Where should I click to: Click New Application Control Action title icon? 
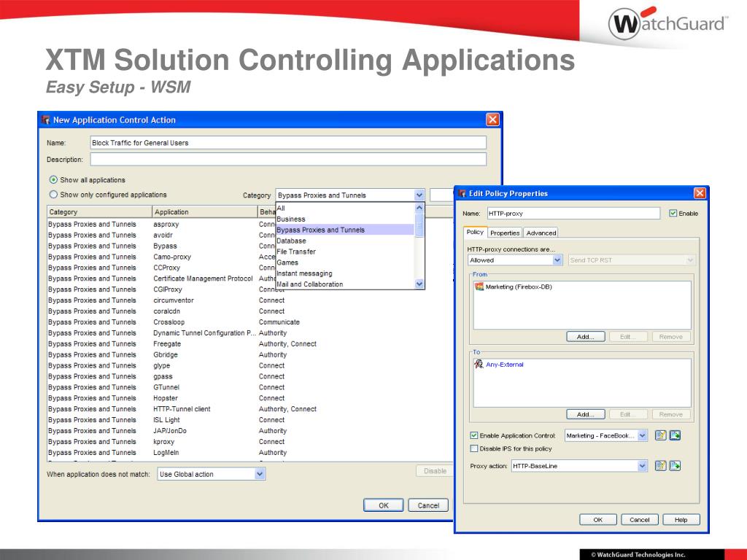pyautogui.click(x=46, y=120)
